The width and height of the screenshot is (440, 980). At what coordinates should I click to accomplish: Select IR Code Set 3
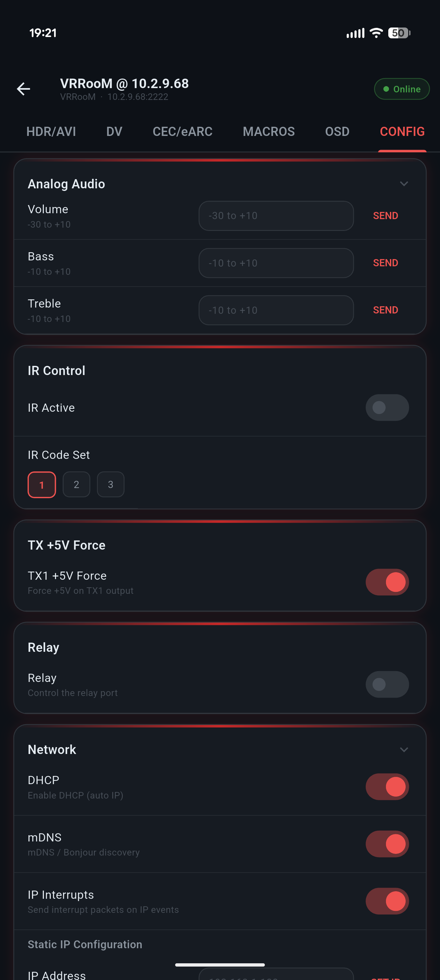coord(111,484)
